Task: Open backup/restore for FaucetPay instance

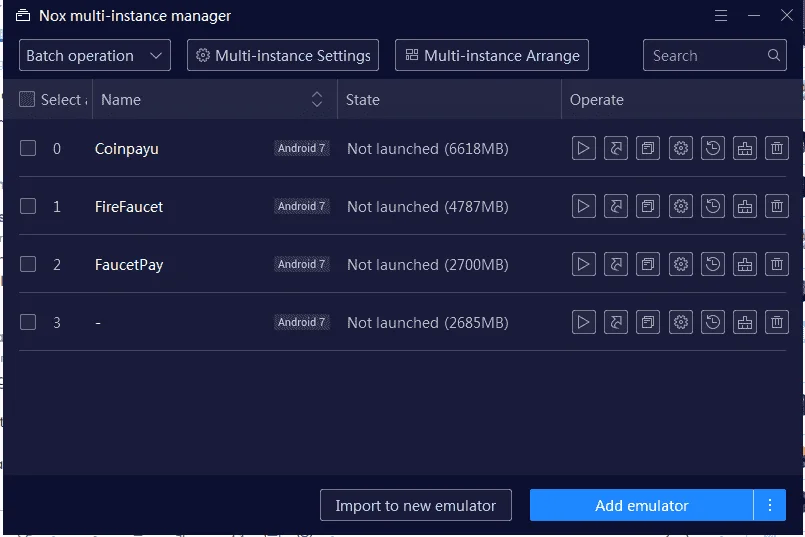Action: click(713, 264)
